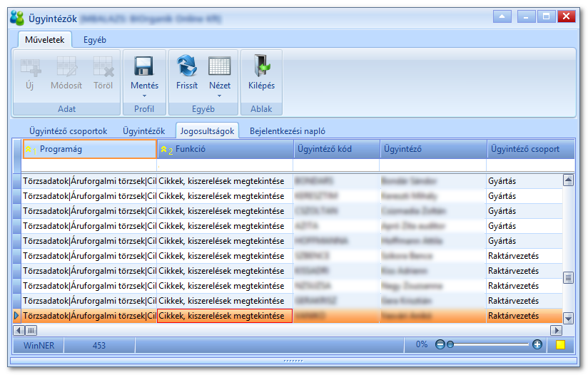Click the Funkció filter row field
This screenshot has height=375, width=588.
click(x=225, y=165)
